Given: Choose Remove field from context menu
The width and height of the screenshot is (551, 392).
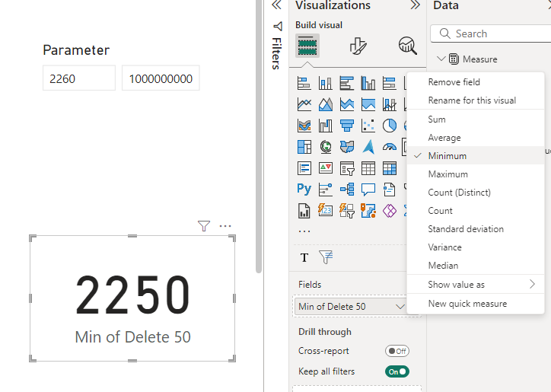Looking at the screenshot, I should pyautogui.click(x=476, y=82).
